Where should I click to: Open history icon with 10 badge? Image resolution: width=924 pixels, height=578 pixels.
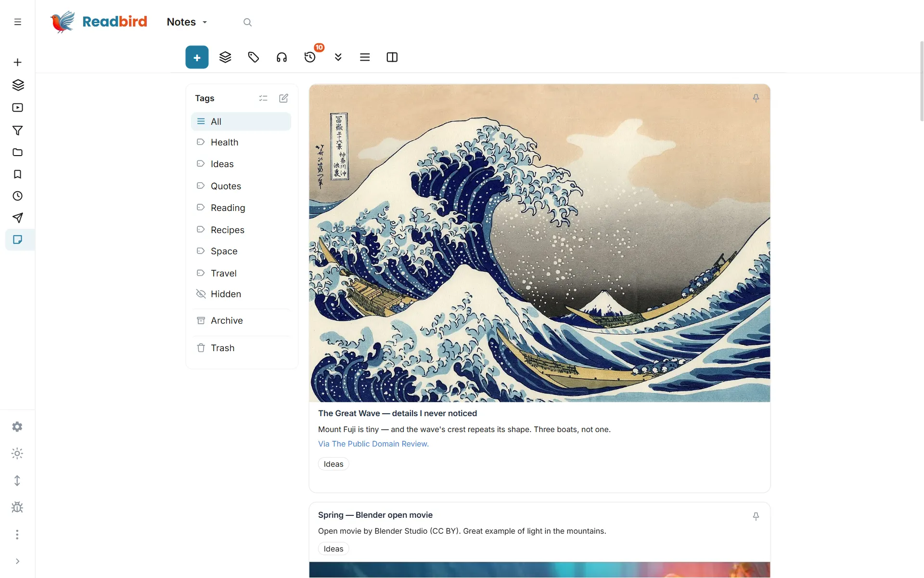pyautogui.click(x=310, y=57)
